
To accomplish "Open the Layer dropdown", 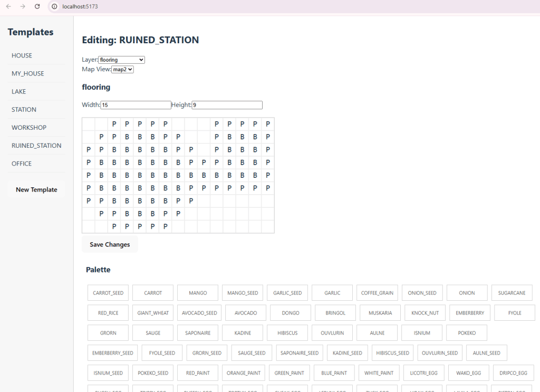I will point(121,60).
